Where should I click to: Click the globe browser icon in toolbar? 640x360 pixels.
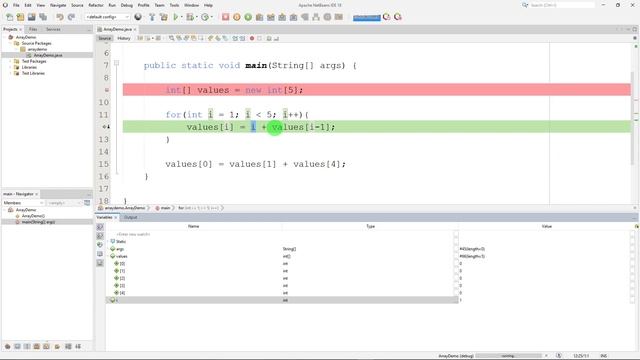(138, 17)
